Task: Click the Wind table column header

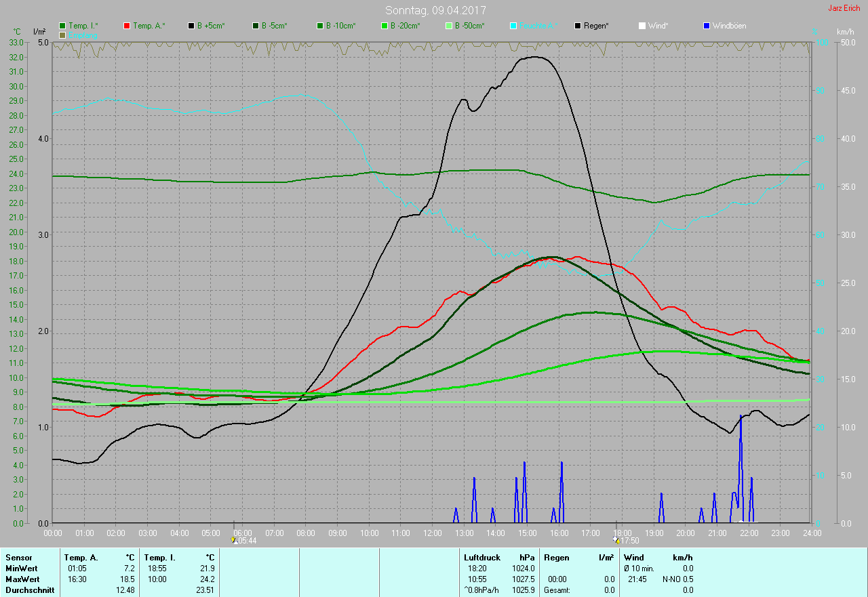Action: point(634,558)
